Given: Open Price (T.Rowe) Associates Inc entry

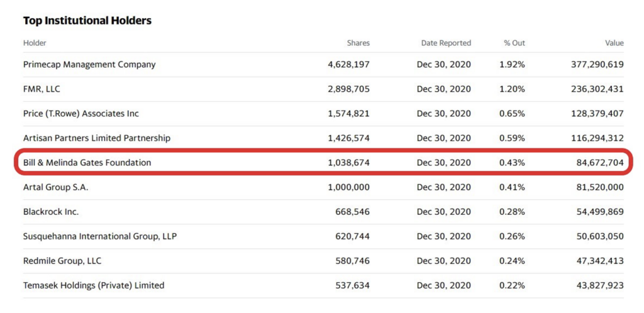Looking at the screenshot, I should tap(81, 114).
